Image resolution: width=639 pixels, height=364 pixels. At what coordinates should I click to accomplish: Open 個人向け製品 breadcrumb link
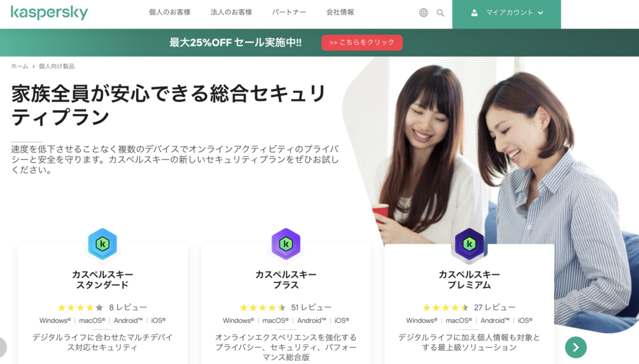[x=57, y=66]
